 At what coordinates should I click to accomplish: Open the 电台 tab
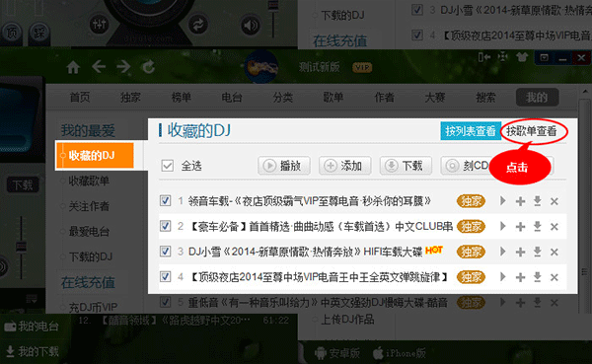[232, 98]
